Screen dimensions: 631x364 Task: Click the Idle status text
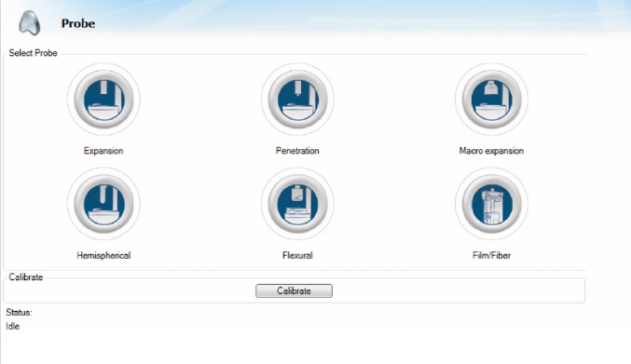point(12,326)
